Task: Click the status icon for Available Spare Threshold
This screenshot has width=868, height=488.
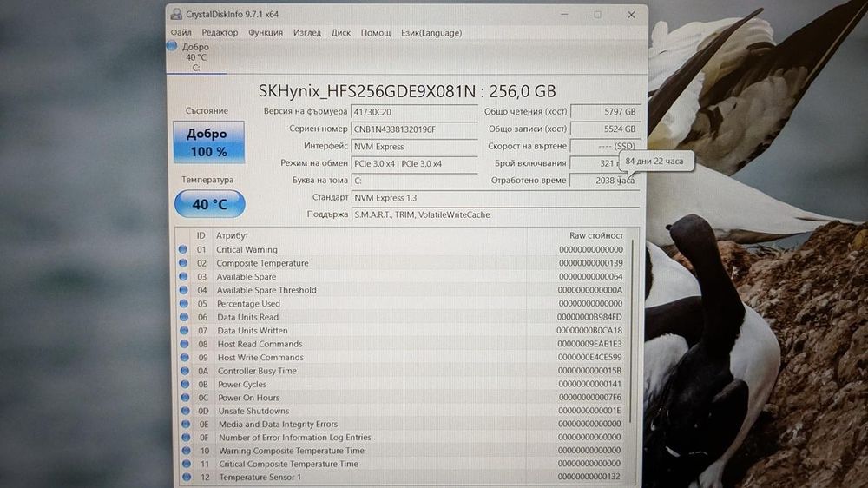Action: [184, 290]
